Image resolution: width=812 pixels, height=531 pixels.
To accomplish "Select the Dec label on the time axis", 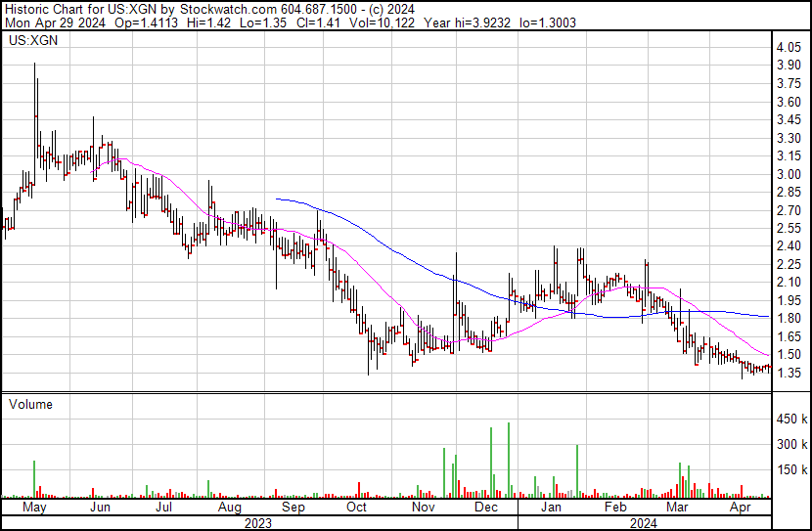I will tap(486, 509).
